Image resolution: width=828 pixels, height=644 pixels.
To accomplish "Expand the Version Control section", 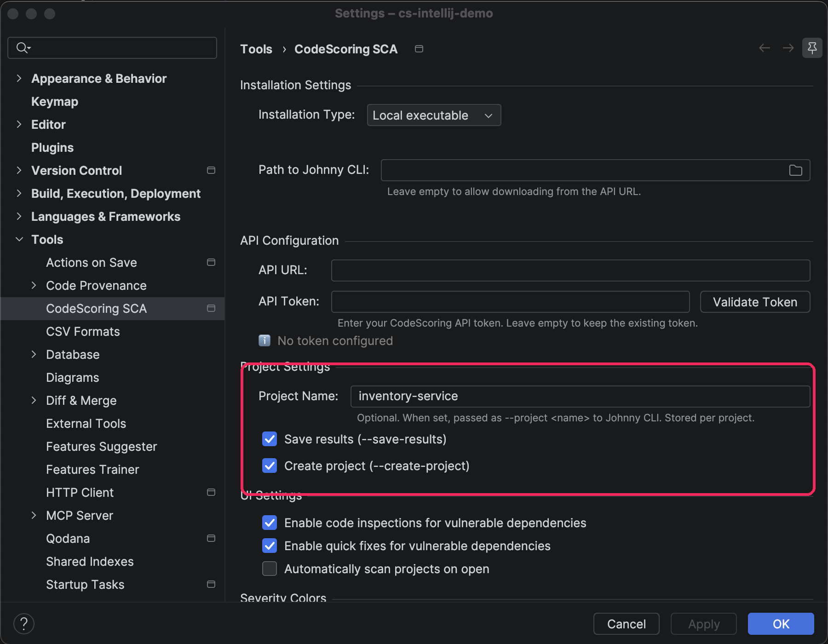I will click(19, 170).
